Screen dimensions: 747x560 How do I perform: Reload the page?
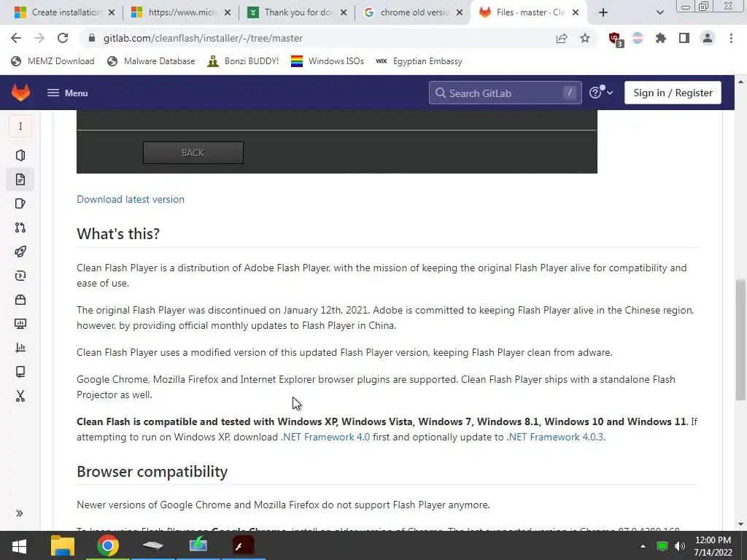63,38
